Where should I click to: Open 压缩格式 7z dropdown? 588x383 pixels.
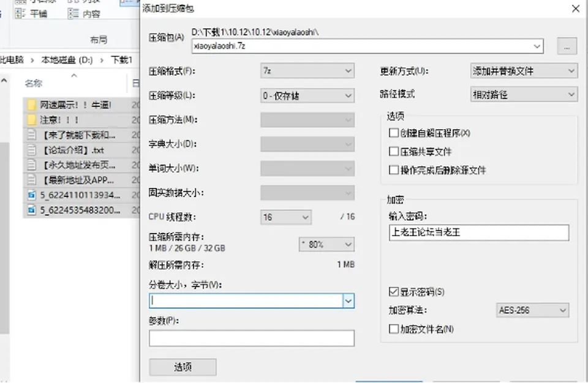pyautogui.click(x=307, y=71)
